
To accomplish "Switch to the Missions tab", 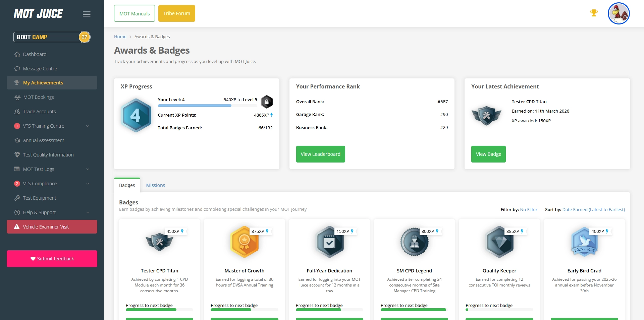I will [x=155, y=185].
